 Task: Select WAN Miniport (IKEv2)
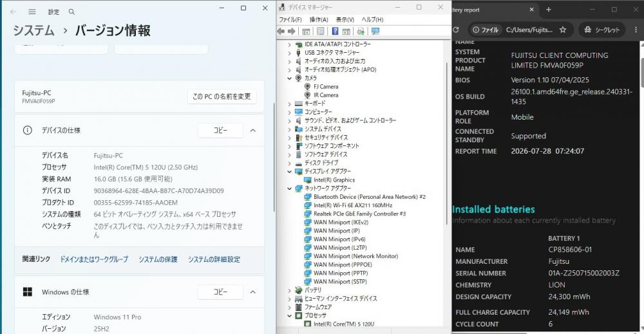coord(341,222)
